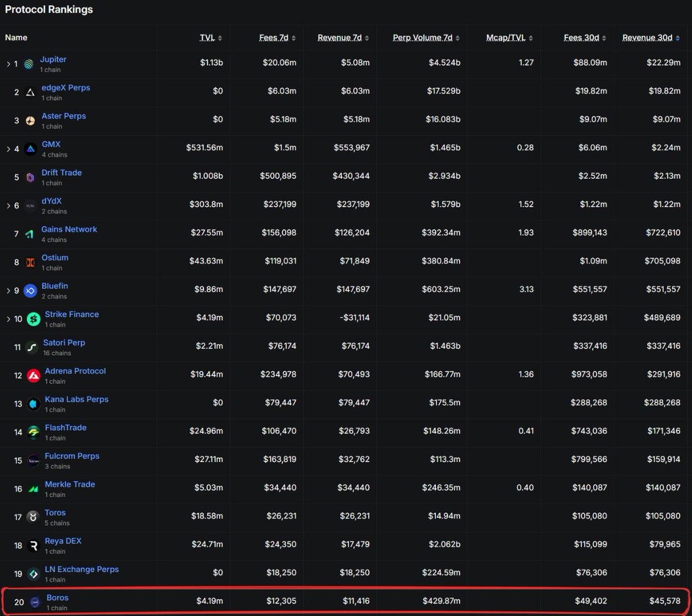Open the Strike Finance protocol link

coord(72,314)
